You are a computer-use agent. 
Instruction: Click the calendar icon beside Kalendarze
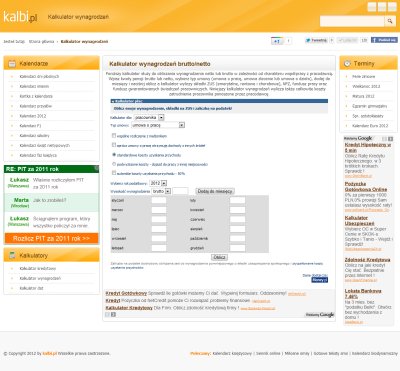12,63
